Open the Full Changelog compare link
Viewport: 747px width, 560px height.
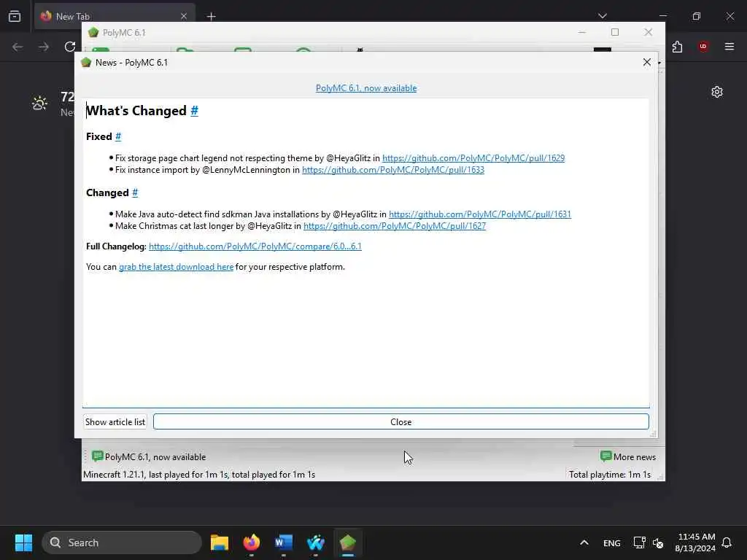[255, 246]
